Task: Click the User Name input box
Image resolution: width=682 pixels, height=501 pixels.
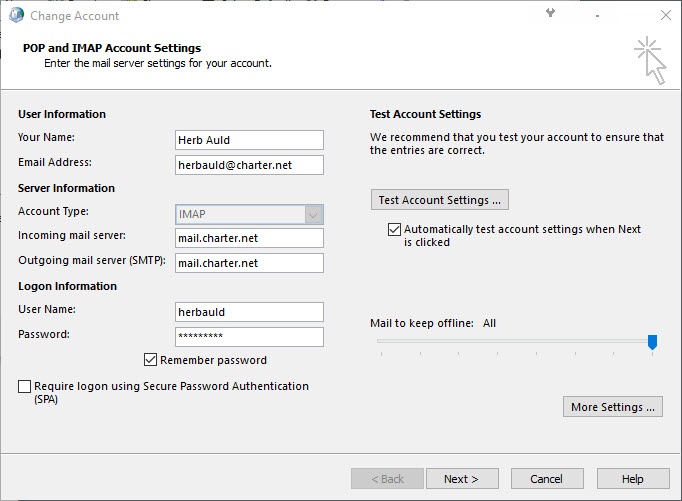Action: pos(249,312)
